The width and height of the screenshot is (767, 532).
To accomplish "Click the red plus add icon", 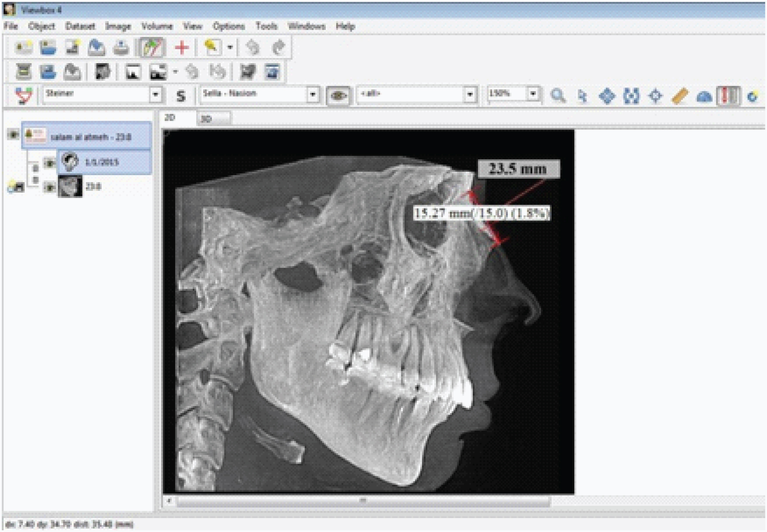I will [x=182, y=47].
